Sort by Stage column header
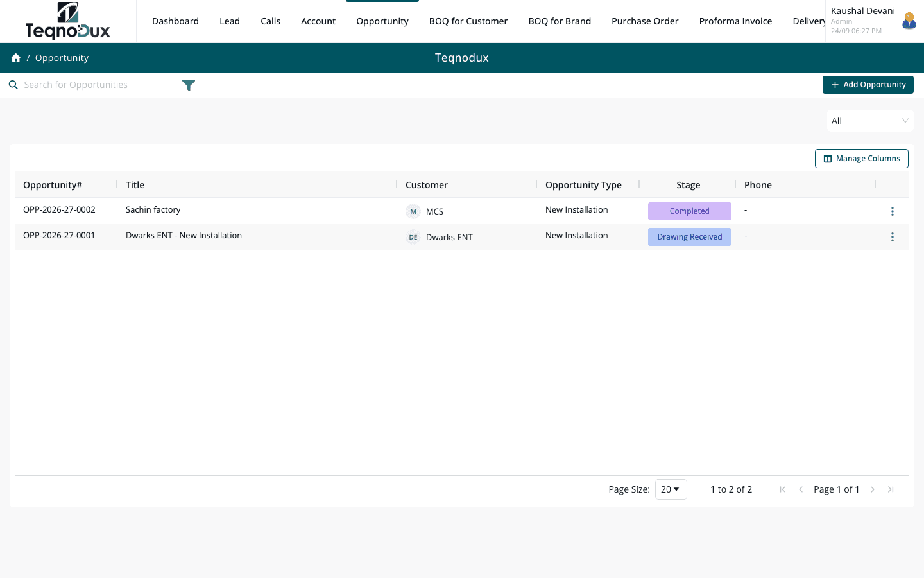This screenshot has width=924, height=578. click(x=689, y=185)
